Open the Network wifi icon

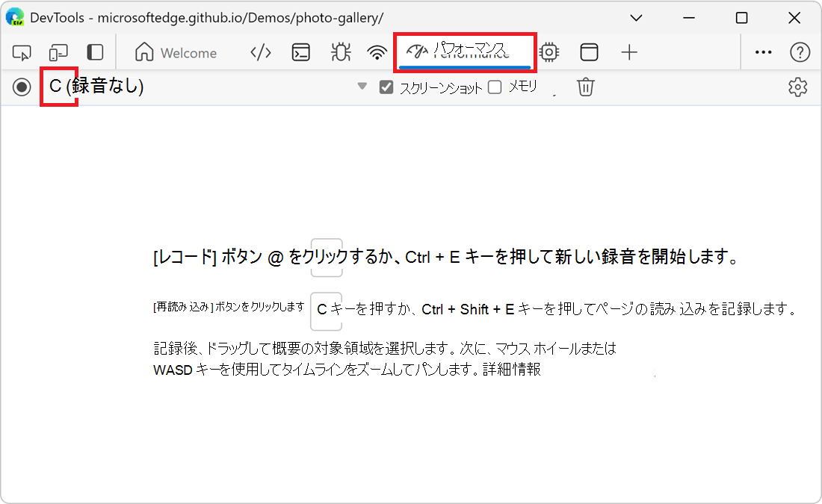tap(377, 52)
